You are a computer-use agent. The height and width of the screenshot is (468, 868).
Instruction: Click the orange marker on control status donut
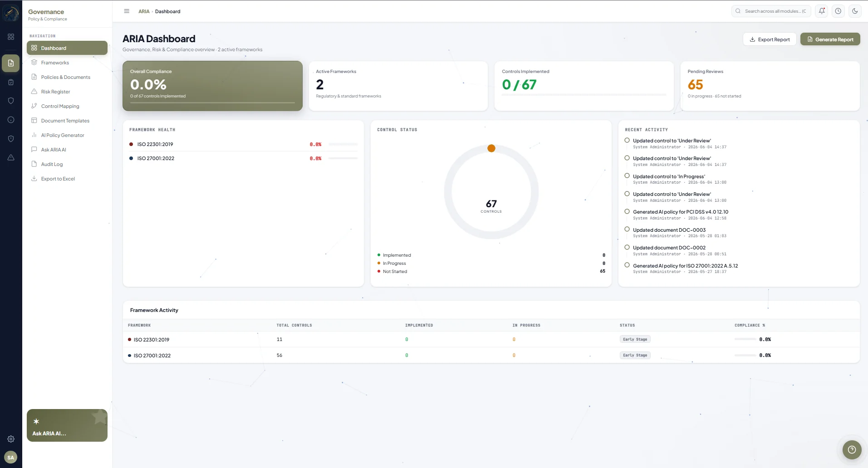491,148
